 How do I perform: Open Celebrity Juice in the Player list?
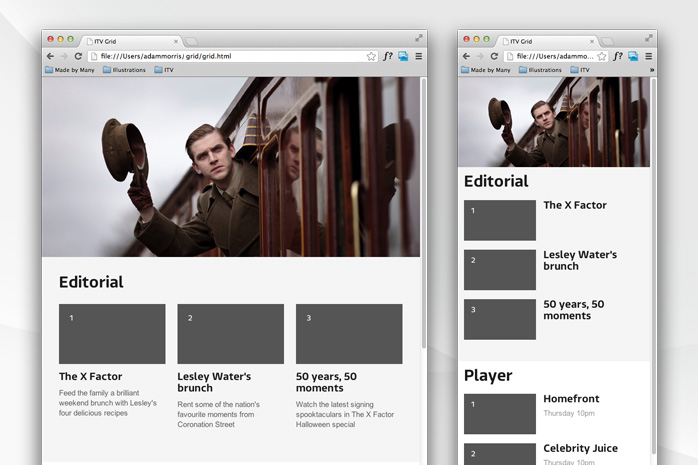580,448
